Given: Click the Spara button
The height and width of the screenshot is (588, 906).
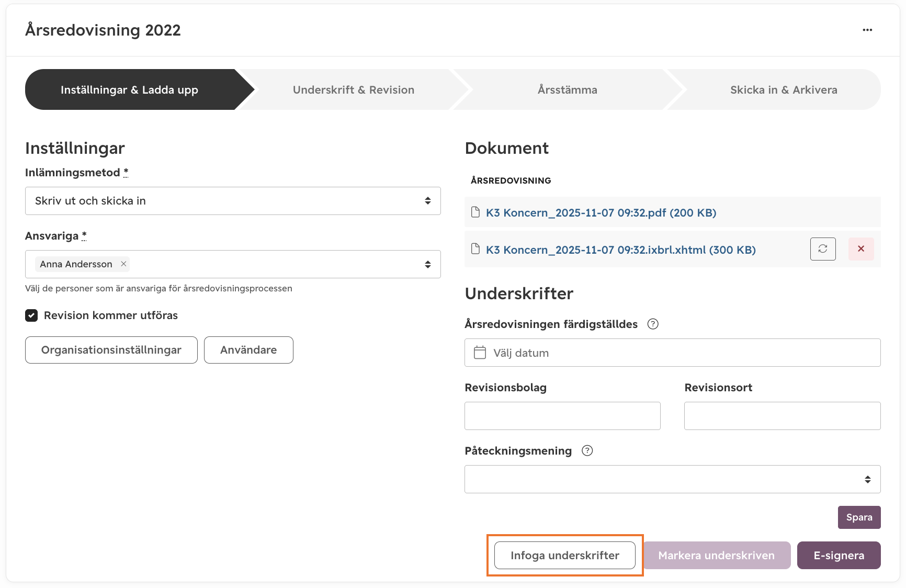Looking at the screenshot, I should click(859, 517).
